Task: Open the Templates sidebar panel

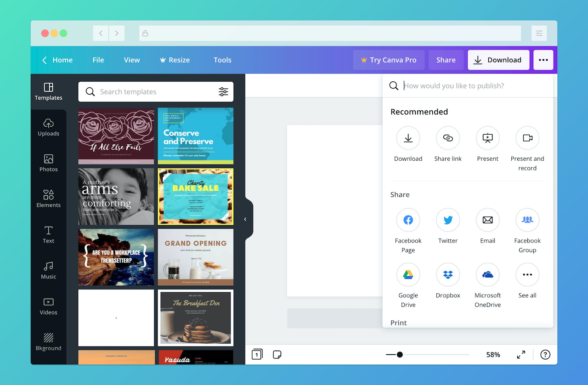Action: (48, 92)
